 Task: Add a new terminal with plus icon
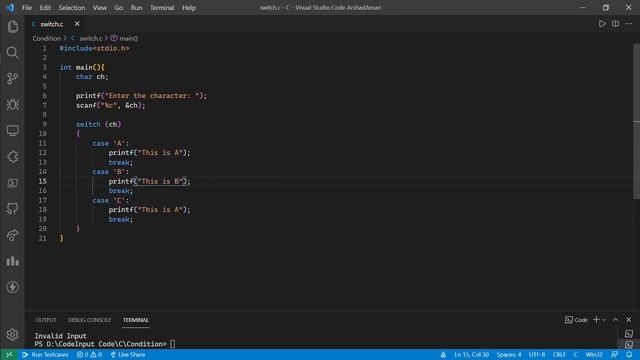pyautogui.click(x=596, y=320)
